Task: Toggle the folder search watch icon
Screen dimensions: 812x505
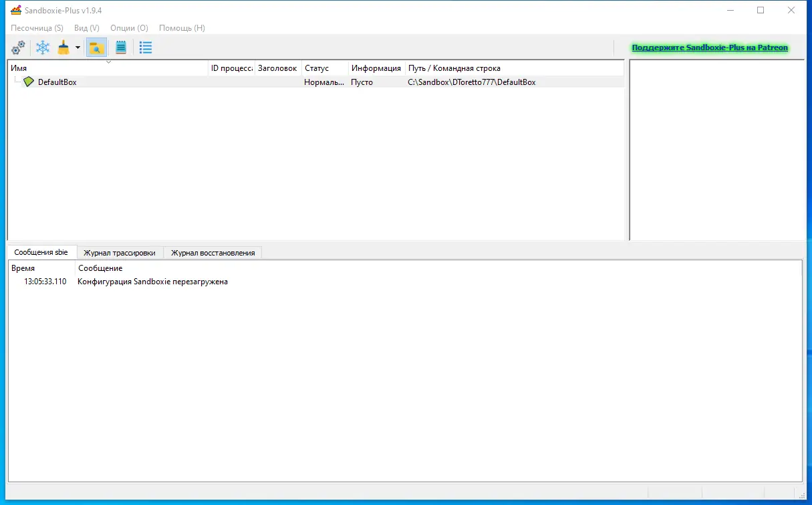Action: pos(96,47)
